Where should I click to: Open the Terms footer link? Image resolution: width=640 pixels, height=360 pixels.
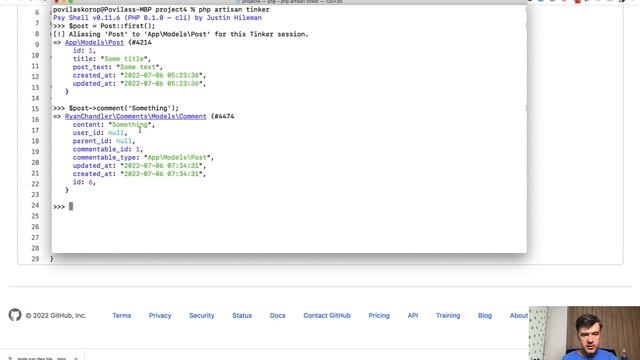(122, 316)
